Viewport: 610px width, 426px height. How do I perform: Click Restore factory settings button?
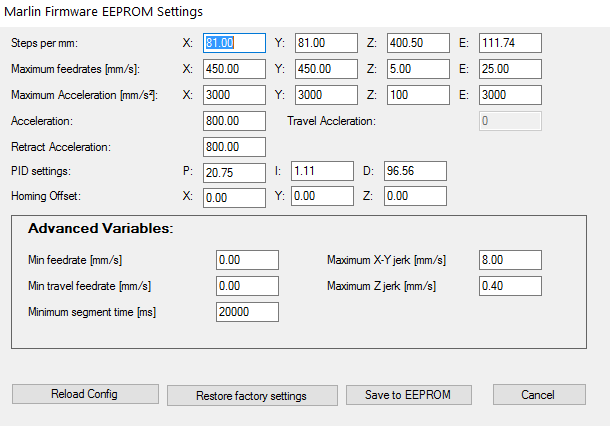pos(252,396)
